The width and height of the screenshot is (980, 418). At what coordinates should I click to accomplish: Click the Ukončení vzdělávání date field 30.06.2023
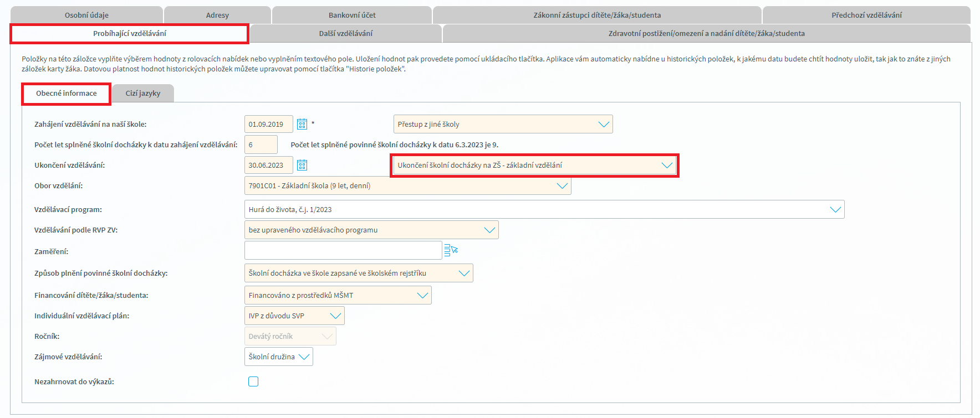pos(268,165)
